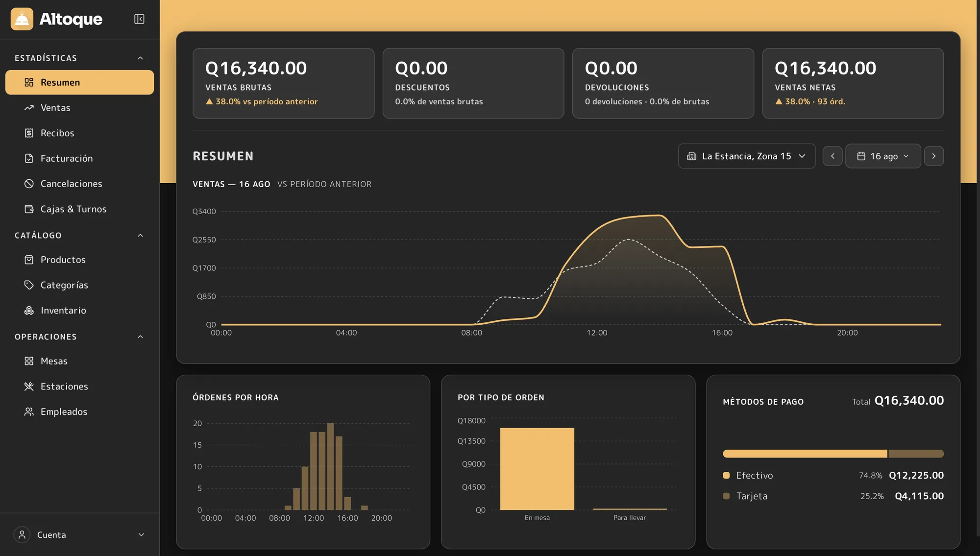The height and width of the screenshot is (556, 980).
Task: Collapse the Catálogo section
Action: [140, 236]
